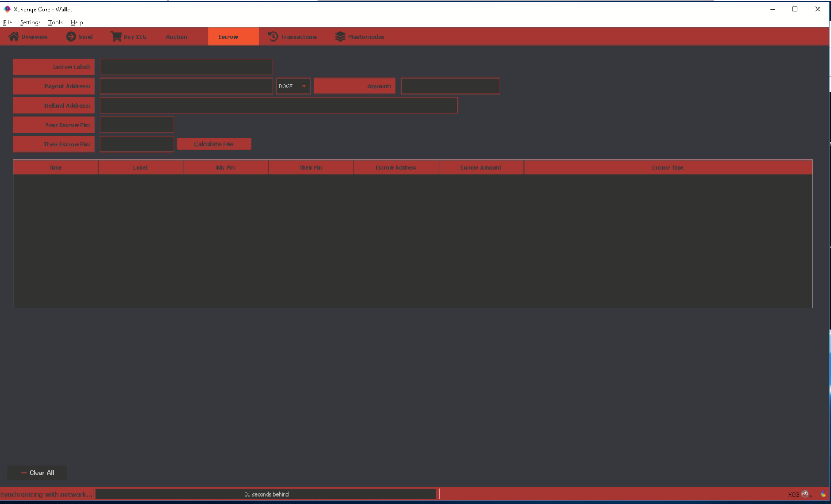Click the Amount field caption
The width and height of the screenshot is (831, 504).
(355, 86)
